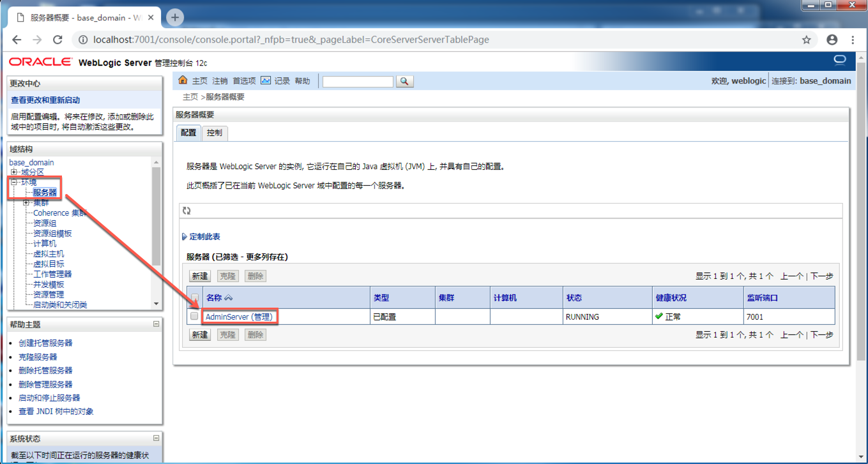
Task: Click the refresh icon above 定制此表
Action: point(187,211)
